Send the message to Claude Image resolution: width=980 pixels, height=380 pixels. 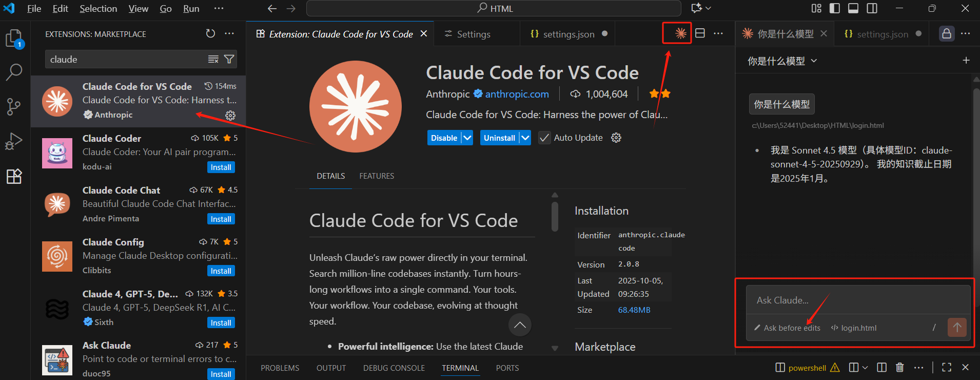[x=957, y=327]
